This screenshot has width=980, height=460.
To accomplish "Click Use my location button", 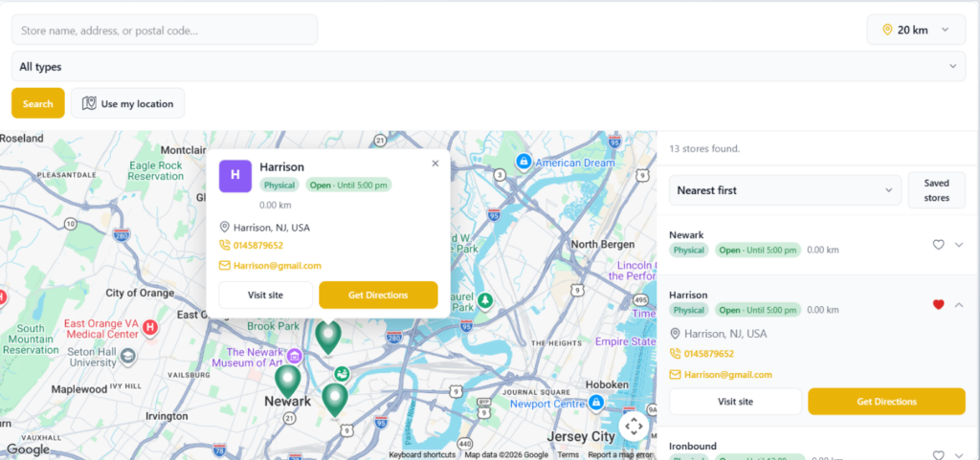I will (x=127, y=103).
